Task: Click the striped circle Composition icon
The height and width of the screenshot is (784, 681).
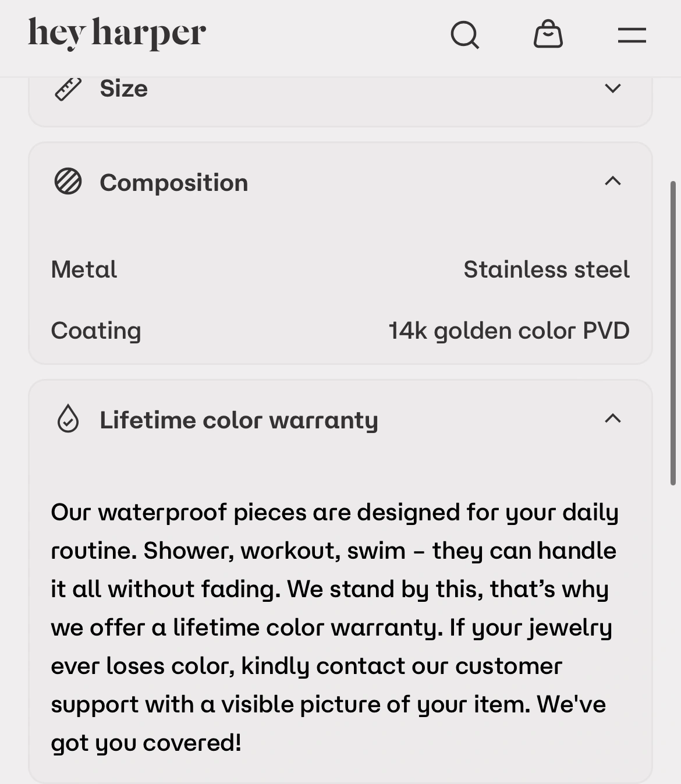Action: (x=68, y=182)
